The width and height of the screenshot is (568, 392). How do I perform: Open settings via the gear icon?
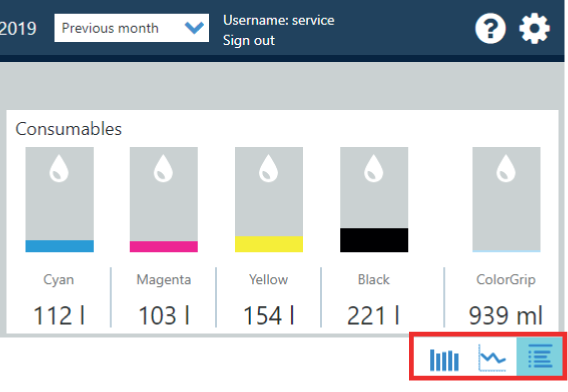click(534, 29)
